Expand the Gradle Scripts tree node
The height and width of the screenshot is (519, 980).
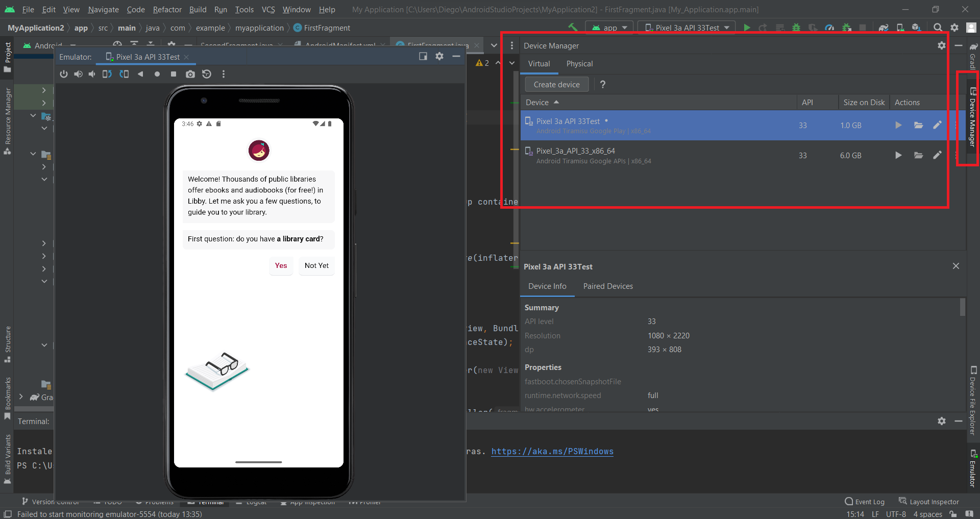21,397
